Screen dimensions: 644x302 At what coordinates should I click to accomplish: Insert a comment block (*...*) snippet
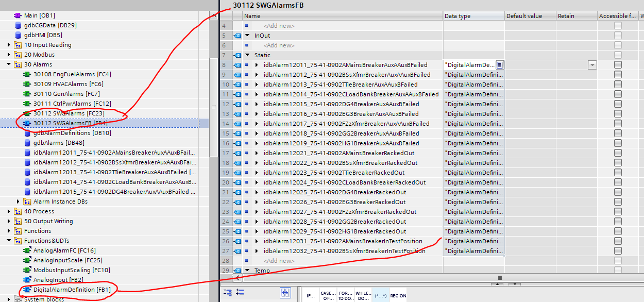[380, 295]
